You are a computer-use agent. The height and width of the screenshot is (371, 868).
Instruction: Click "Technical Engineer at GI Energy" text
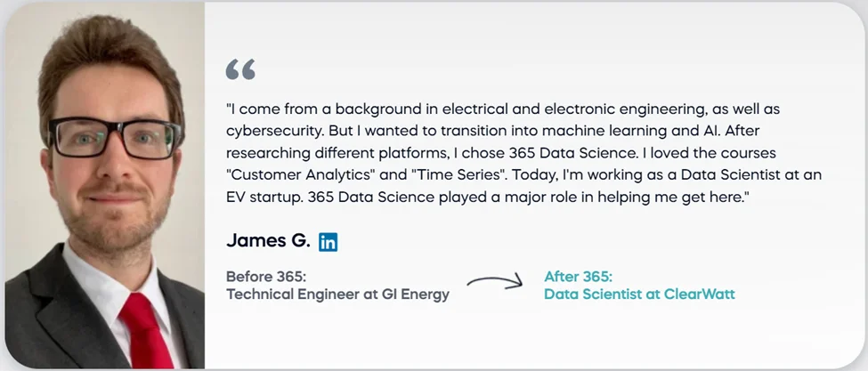click(337, 294)
